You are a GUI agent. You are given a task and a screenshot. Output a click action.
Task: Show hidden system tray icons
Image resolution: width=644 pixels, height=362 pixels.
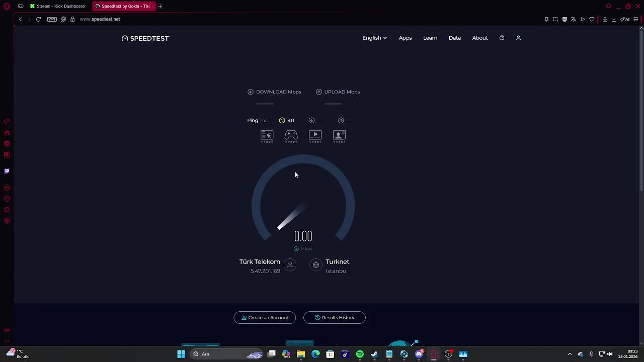pyautogui.click(x=570, y=354)
